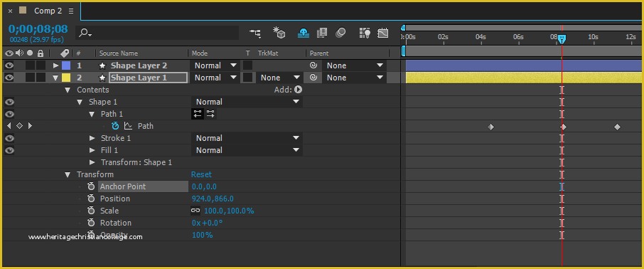Open Shape Layer 1 TrkMat dropdown
Image resolution: width=644 pixels, height=269 pixels.
(x=279, y=78)
